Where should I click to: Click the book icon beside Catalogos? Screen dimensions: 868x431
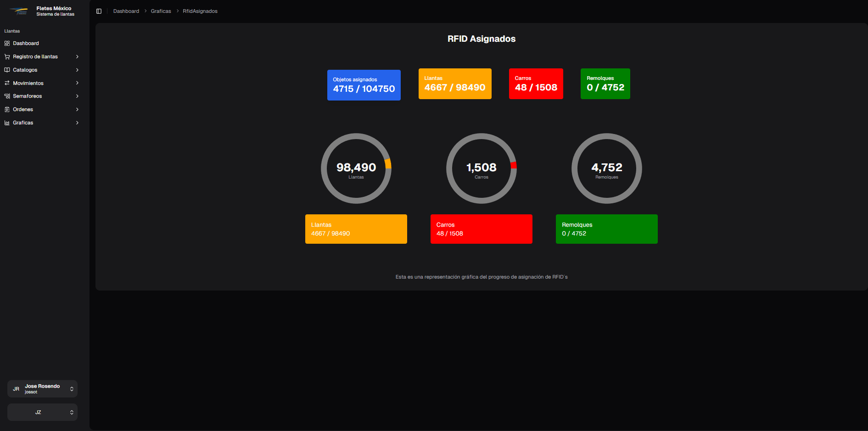(x=7, y=70)
